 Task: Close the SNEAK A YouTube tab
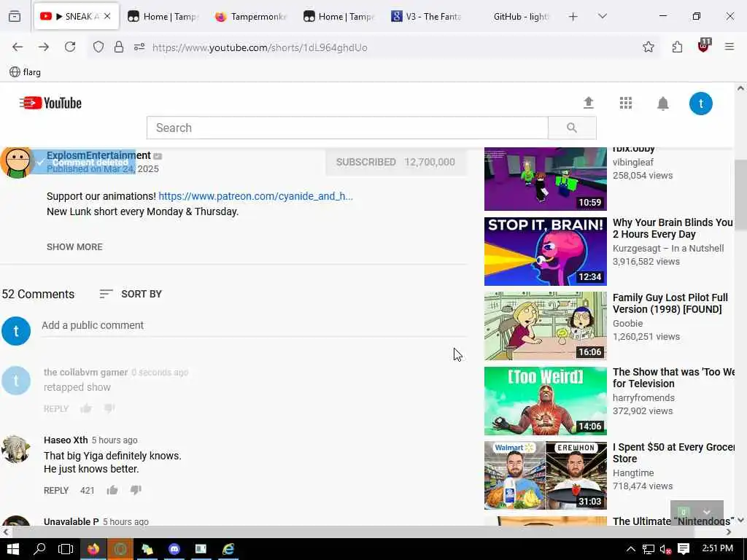click(107, 16)
